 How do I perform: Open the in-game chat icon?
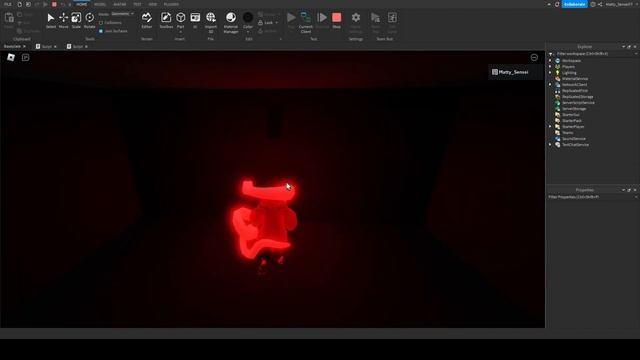tap(25, 58)
